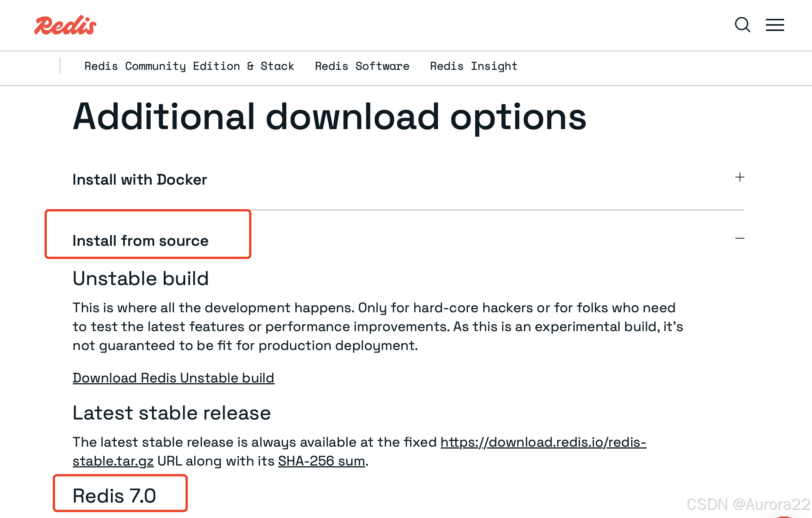This screenshot has width=812, height=518.
Task: Click the Latest stable release heading
Action: tap(172, 413)
